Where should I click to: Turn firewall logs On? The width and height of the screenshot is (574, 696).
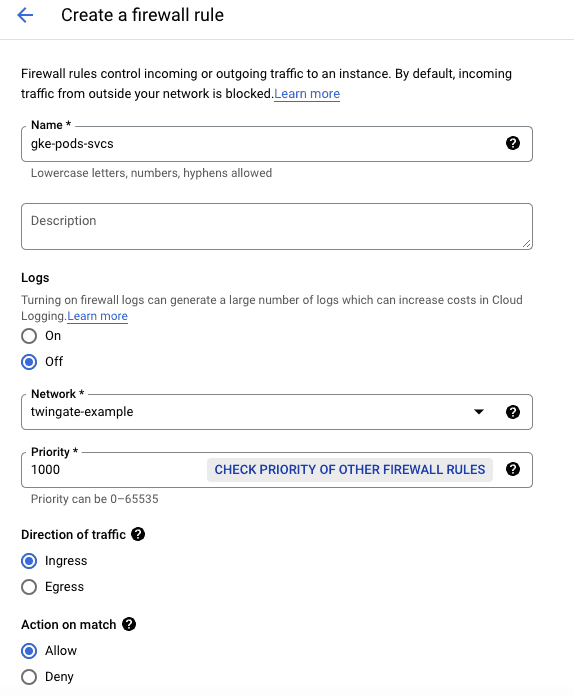(29, 336)
